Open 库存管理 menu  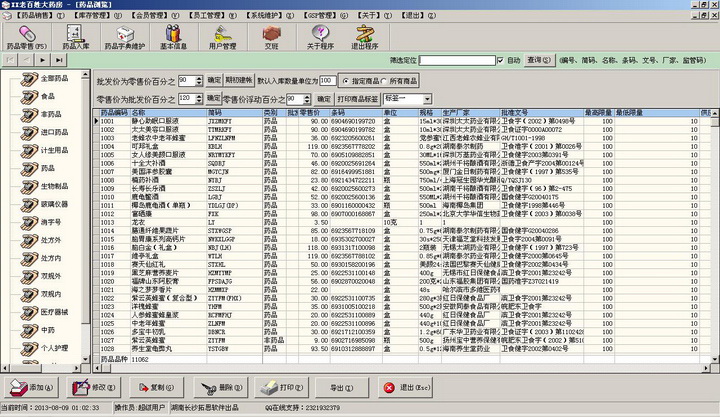click(97, 15)
